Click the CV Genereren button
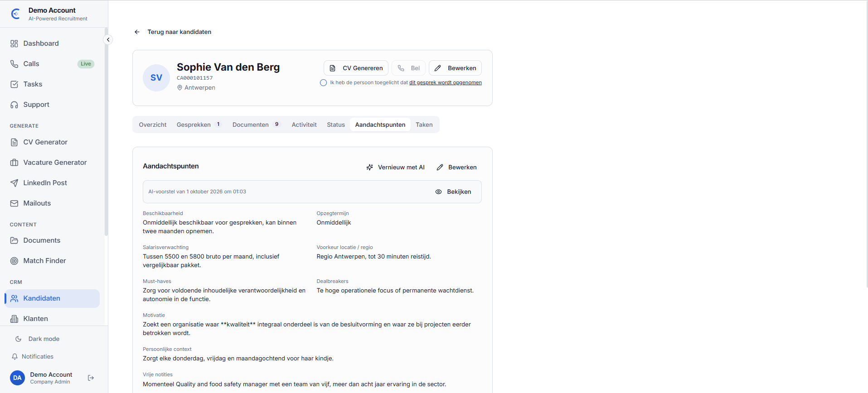 coord(356,68)
